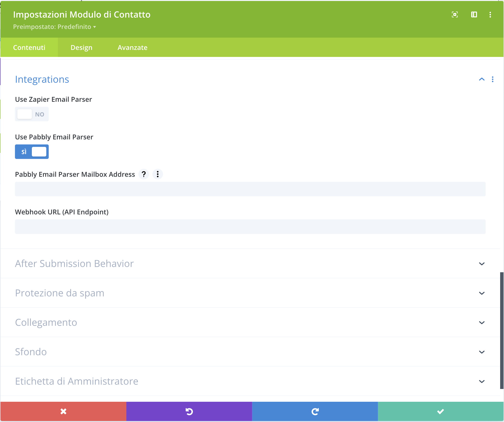Viewport: 504px width, 422px height.
Task: Focus the Pabbly Email Parser Mailbox Address field
Action: 250,189
